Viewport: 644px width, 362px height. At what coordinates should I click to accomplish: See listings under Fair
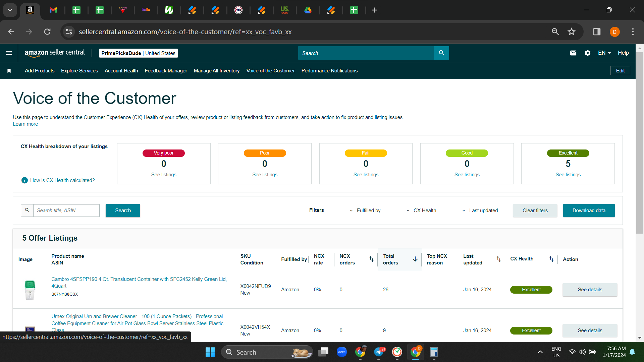(366, 175)
